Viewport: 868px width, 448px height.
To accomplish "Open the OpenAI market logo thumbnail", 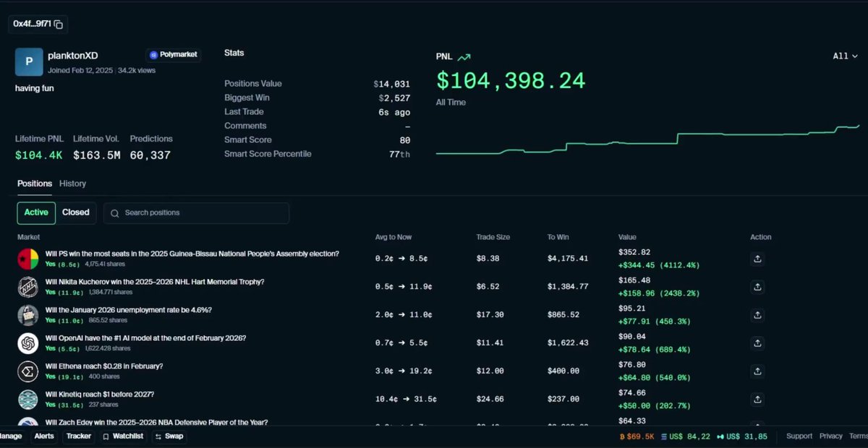I will click(x=27, y=343).
